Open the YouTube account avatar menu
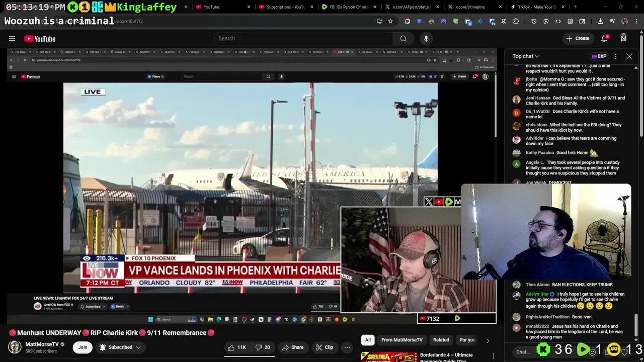644x362 pixels. pos(623,39)
